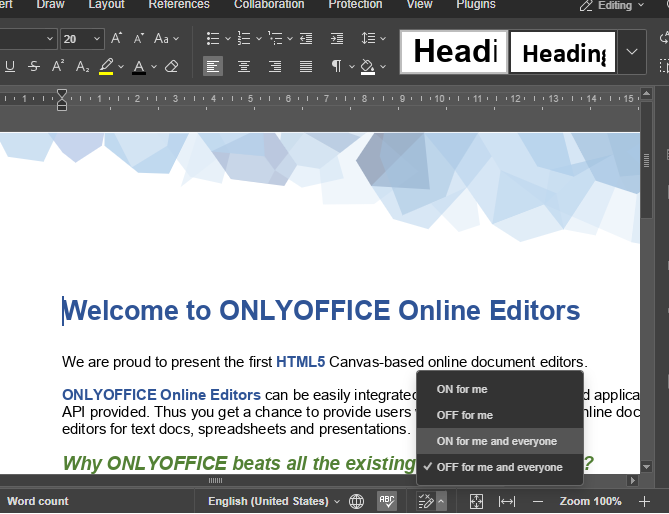
Task: Increment the font size
Action: pos(116,39)
